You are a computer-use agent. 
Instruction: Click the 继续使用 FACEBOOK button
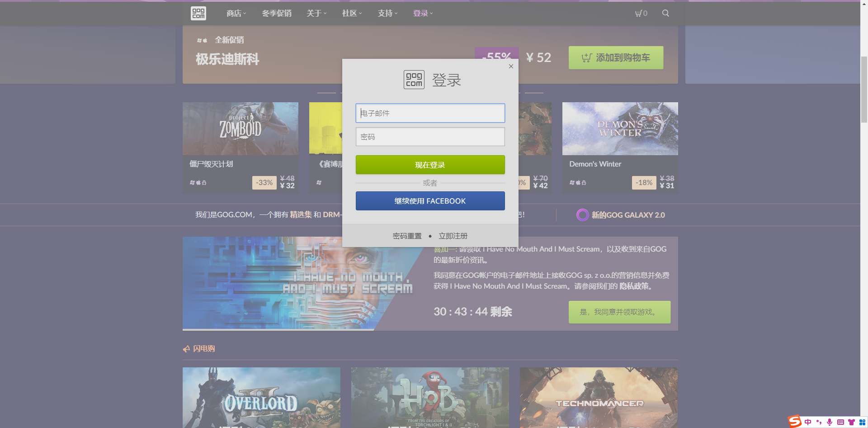pyautogui.click(x=430, y=201)
